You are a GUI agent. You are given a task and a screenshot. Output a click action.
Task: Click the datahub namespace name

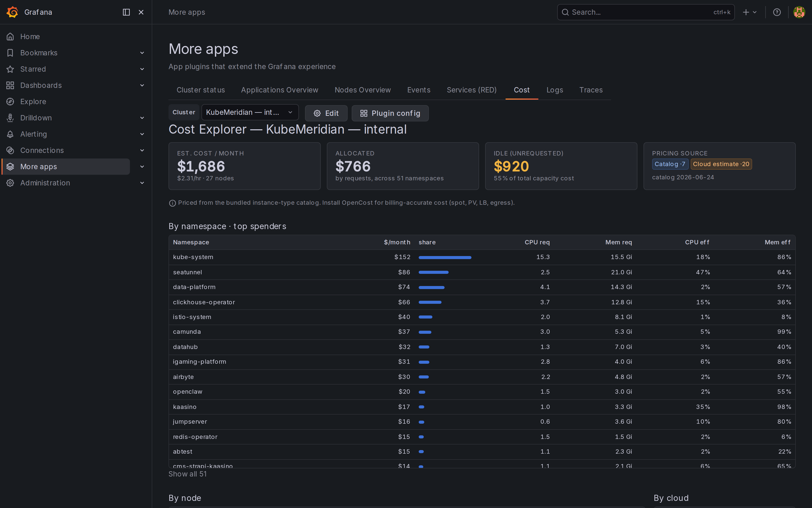185,347
